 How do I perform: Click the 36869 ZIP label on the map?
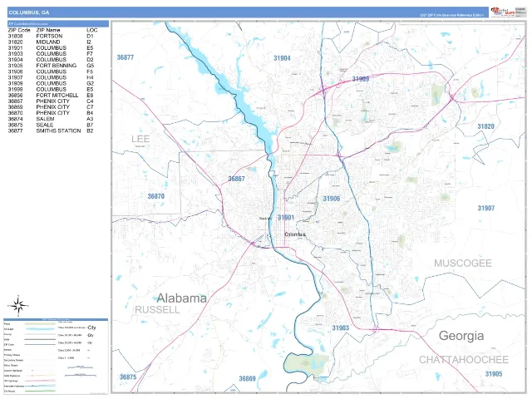click(x=248, y=378)
